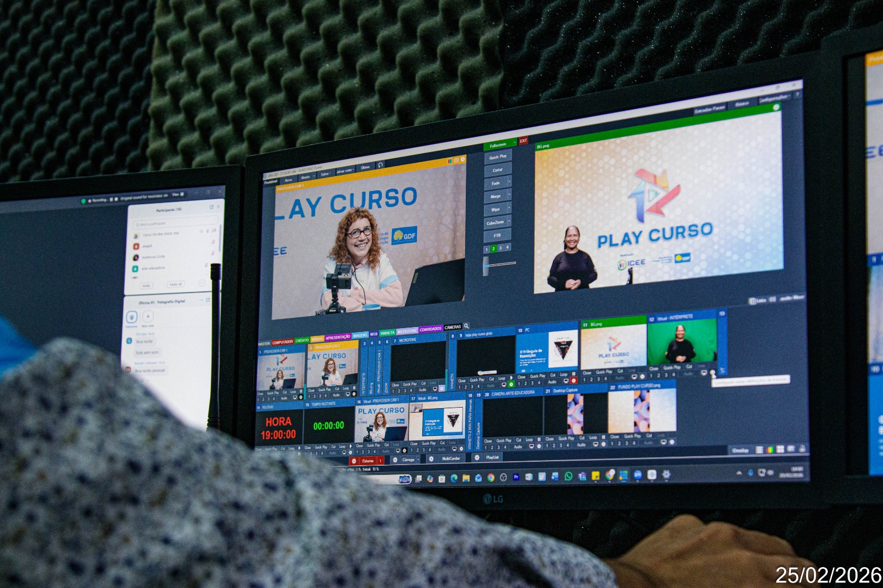The width and height of the screenshot is (883, 588).
Task: Click the pause icon on input 10 PC
Action: pyautogui.click(x=574, y=375)
